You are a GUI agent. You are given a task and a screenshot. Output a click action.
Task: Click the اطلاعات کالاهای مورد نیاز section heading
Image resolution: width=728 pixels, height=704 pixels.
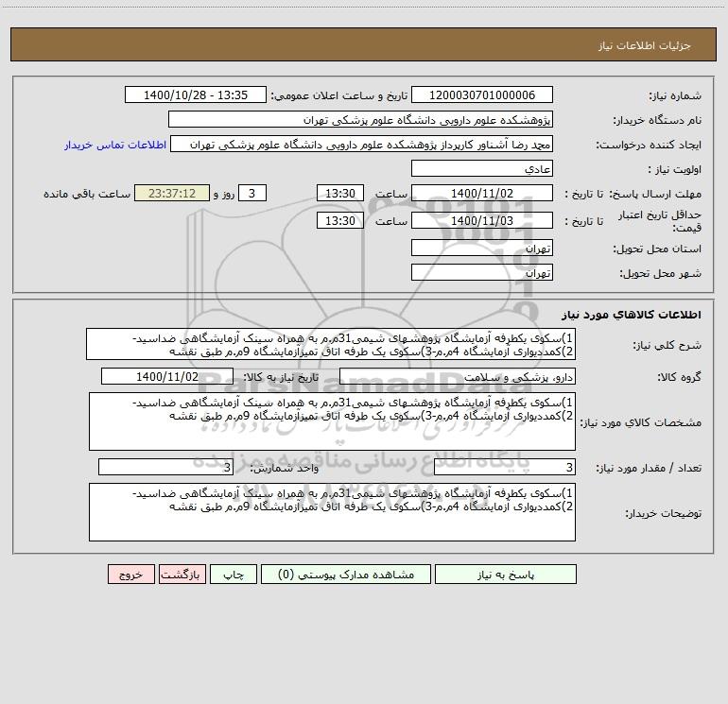(632, 314)
